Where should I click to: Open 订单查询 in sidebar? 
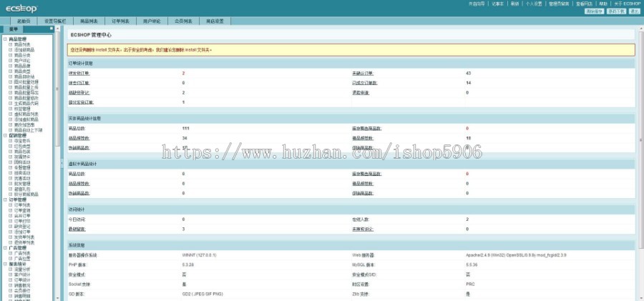[22, 210]
